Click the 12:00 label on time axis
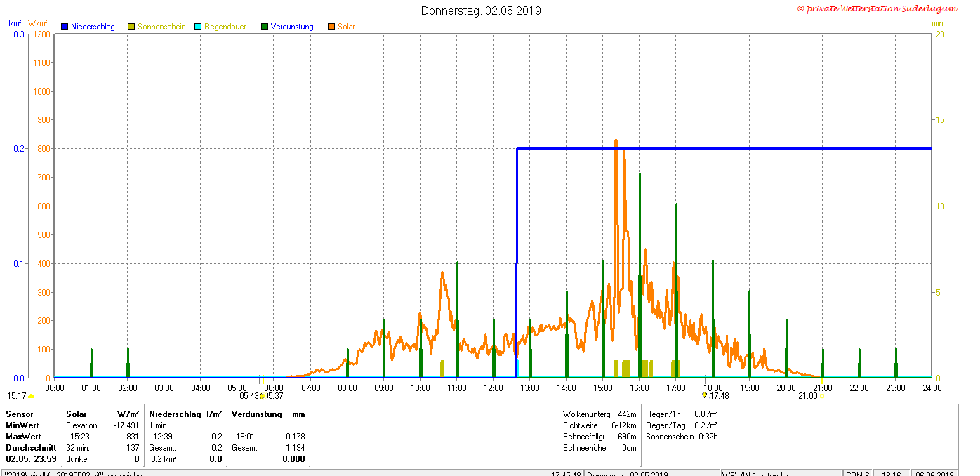The width and height of the screenshot is (980, 476). click(x=493, y=388)
